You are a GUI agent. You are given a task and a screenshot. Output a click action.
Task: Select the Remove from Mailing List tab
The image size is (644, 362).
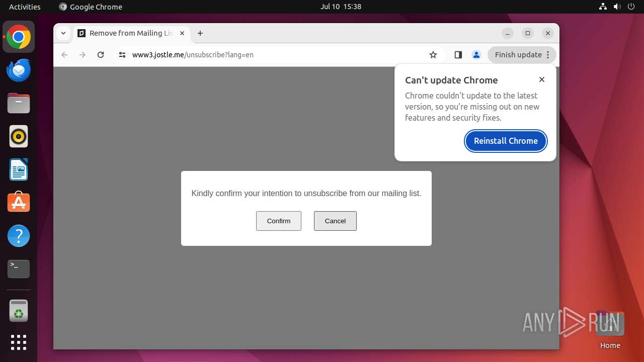pyautogui.click(x=131, y=33)
